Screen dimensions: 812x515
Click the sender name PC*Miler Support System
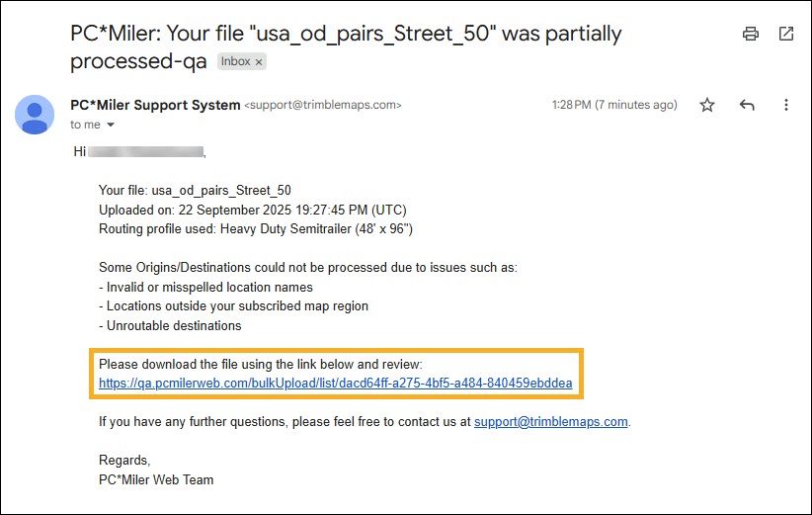tap(155, 105)
